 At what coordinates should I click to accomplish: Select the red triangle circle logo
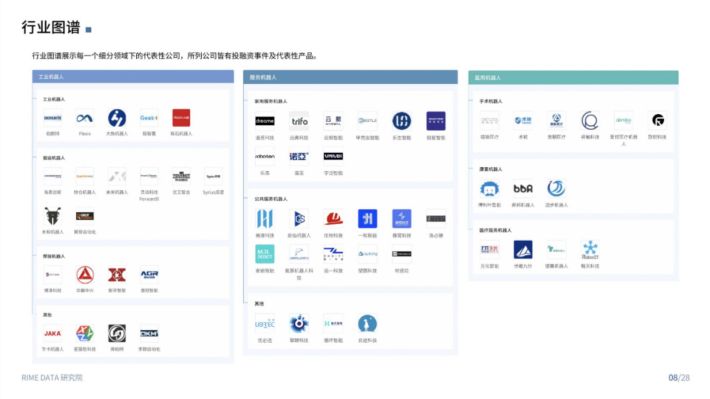85,274
